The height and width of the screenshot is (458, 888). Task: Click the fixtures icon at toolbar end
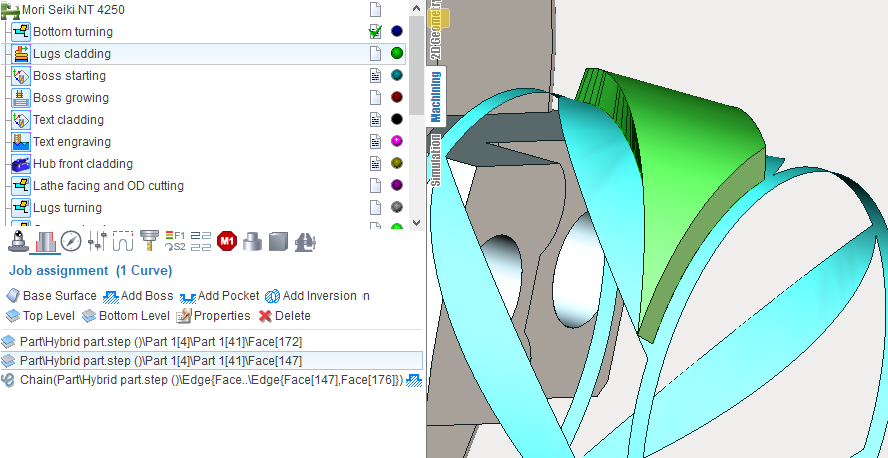pos(305,241)
